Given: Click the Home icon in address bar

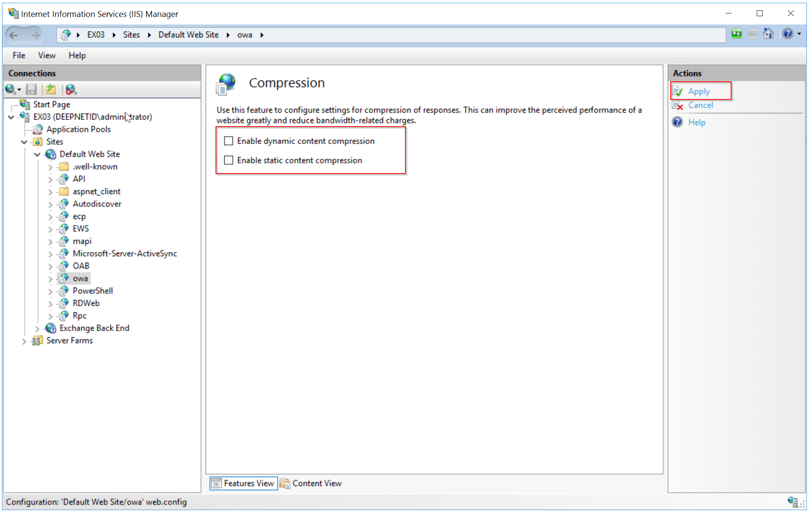Looking at the screenshot, I should (x=768, y=34).
